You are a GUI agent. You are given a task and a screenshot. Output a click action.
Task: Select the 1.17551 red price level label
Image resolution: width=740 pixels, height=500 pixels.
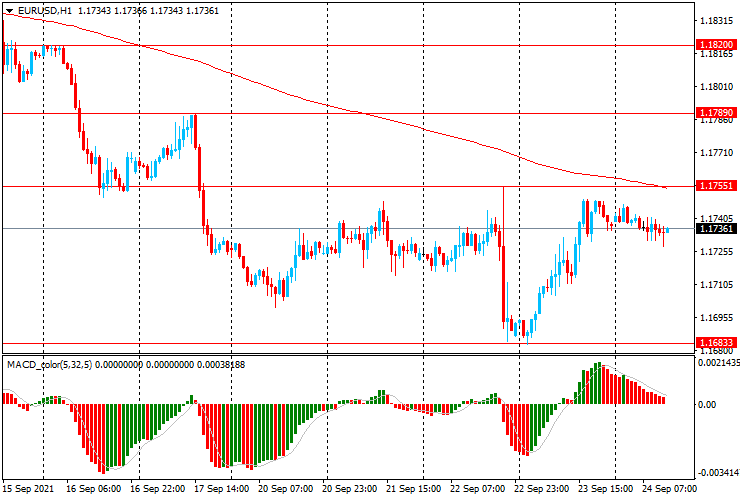(716, 186)
